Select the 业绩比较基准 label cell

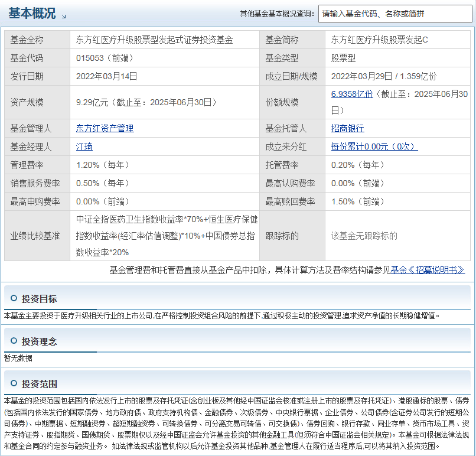point(37,236)
